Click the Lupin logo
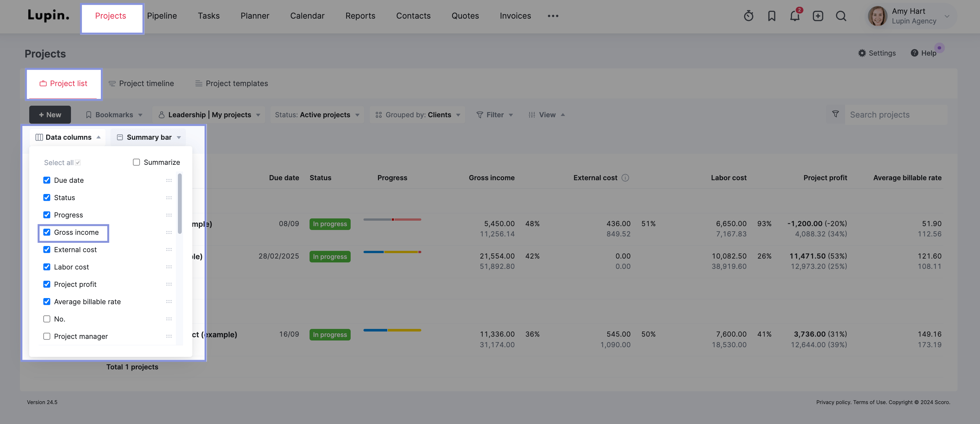 pos(48,15)
